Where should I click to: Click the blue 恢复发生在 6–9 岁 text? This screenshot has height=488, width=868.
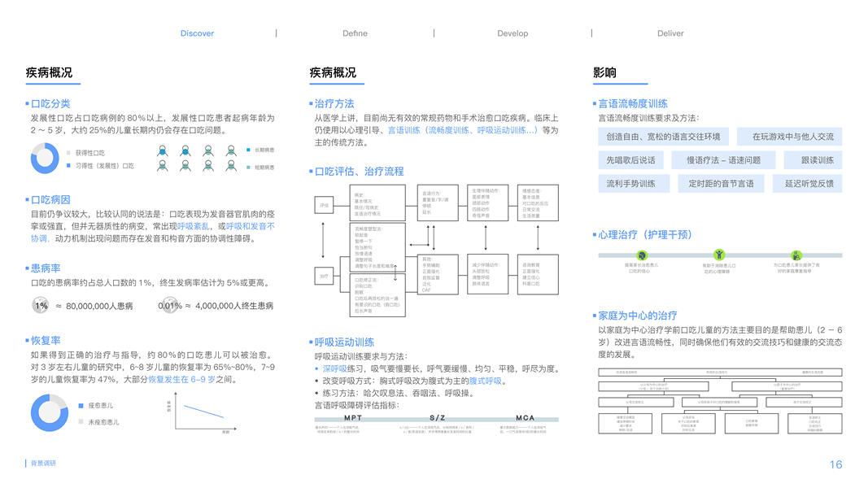pyautogui.click(x=181, y=380)
